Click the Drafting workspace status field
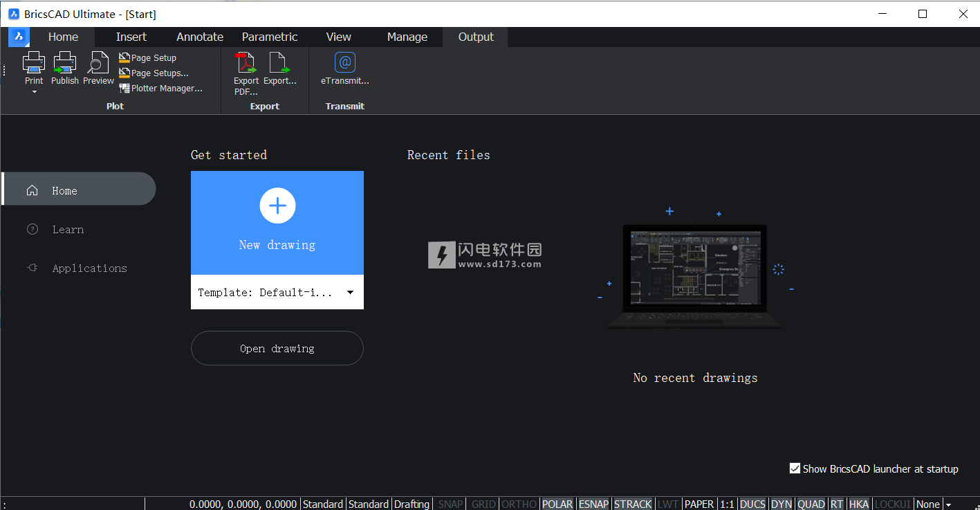The height and width of the screenshot is (510, 980). 412,504
